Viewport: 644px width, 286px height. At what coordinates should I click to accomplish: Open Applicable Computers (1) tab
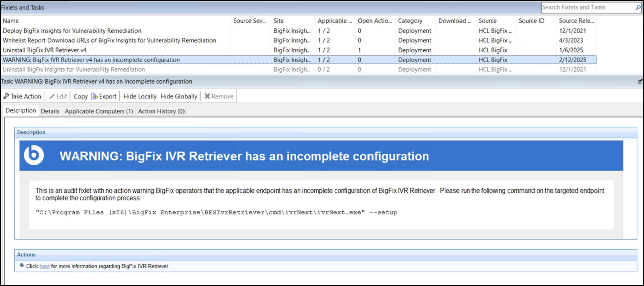[x=99, y=111]
